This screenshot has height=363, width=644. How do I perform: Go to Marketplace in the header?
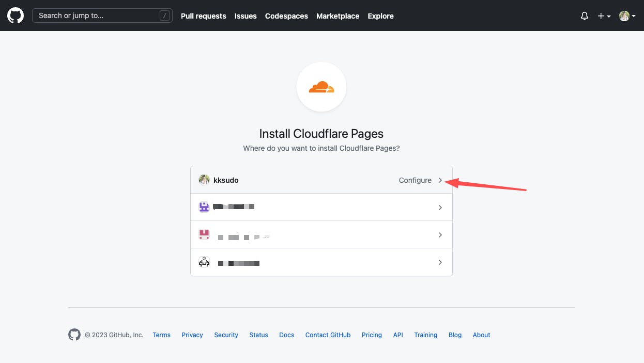tap(338, 16)
